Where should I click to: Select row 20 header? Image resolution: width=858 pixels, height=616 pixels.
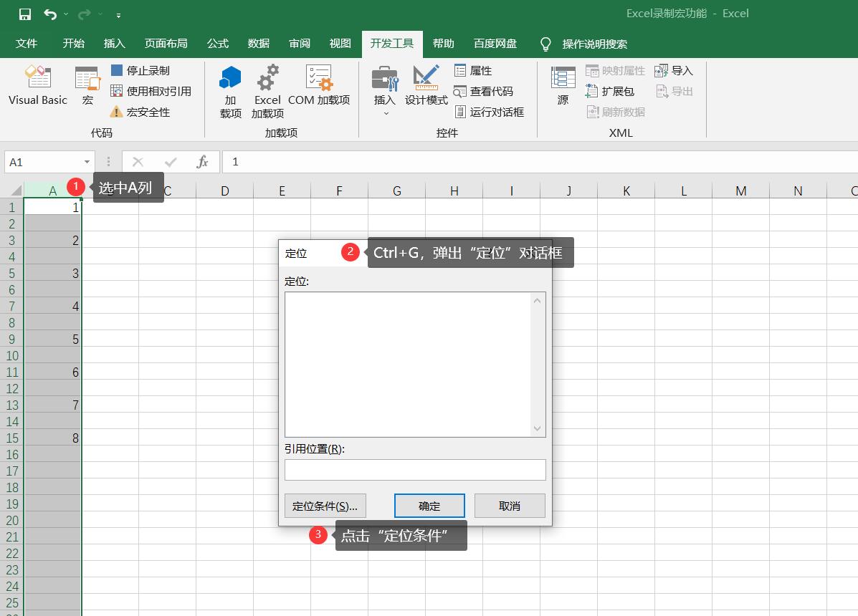coord(12,520)
